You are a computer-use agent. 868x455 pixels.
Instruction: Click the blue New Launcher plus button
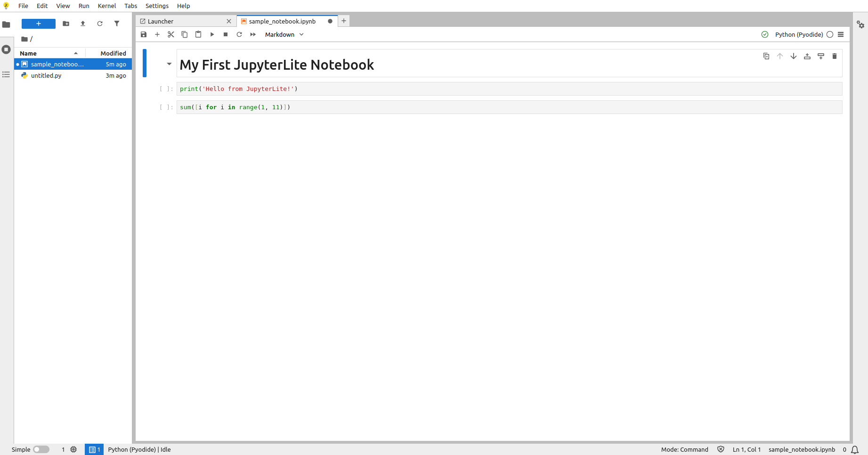click(39, 24)
